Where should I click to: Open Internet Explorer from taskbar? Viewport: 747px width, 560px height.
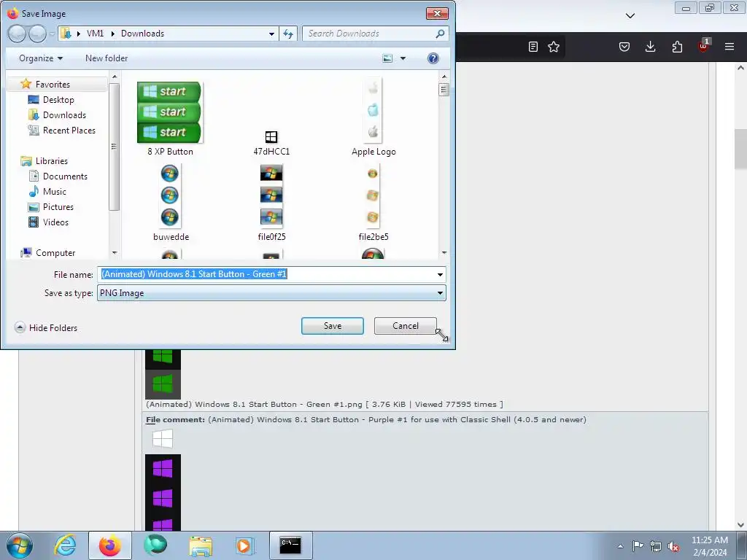point(65,545)
